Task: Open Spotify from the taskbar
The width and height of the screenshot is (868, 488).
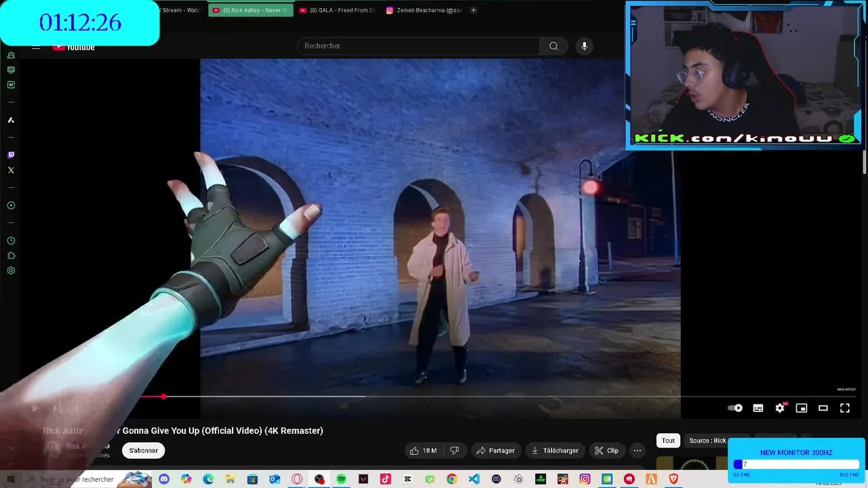Action: (x=341, y=479)
